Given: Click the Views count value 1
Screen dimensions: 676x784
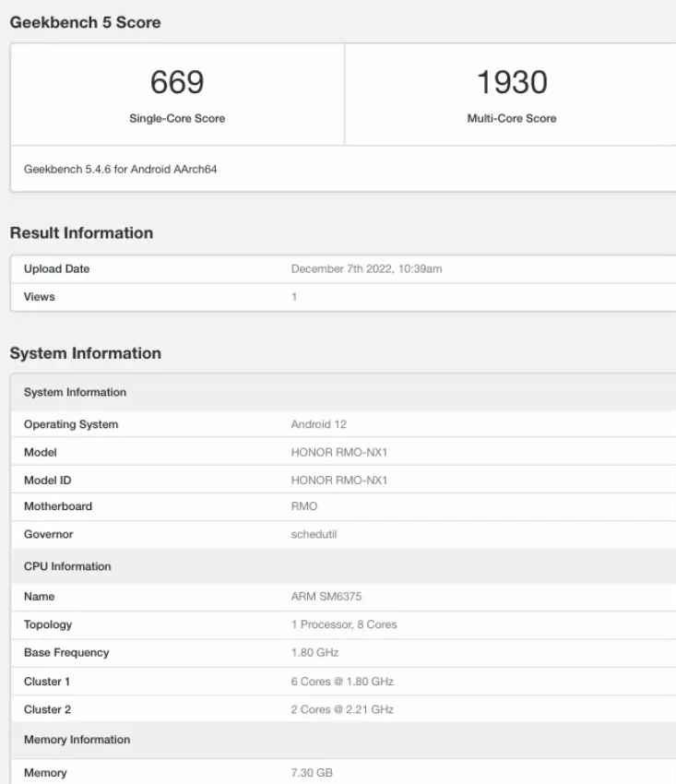Looking at the screenshot, I should click(294, 297).
